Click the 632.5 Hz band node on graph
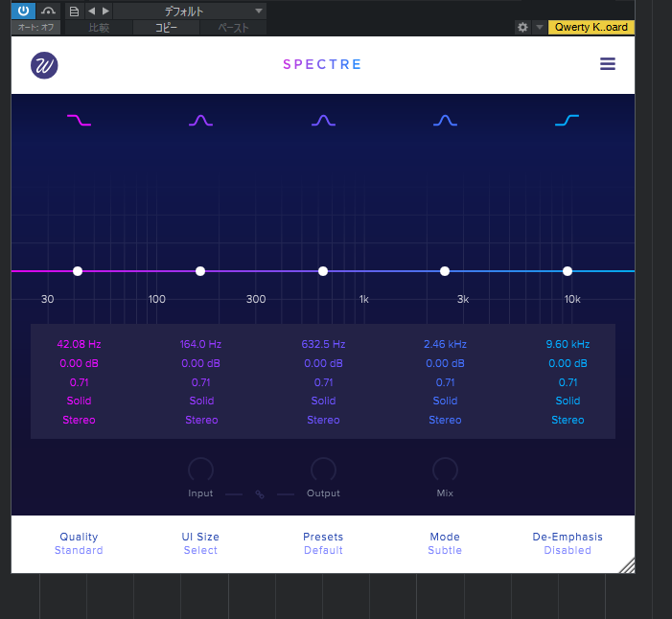 323,271
